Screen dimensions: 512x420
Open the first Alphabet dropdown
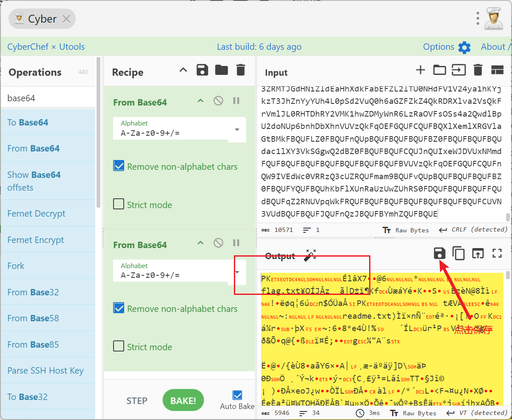(x=237, y=129)
